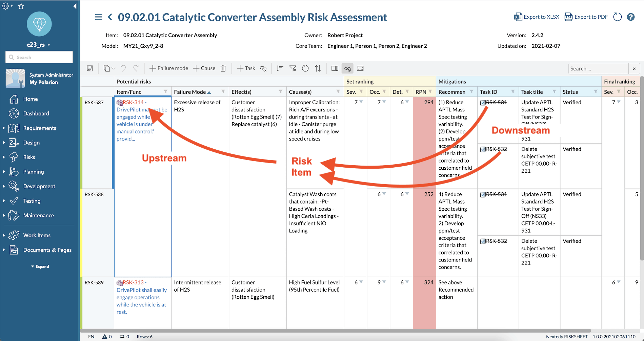Clear search with the x button
Image resolution: width=644 pixels, height=341 pixels.
(634, 68)
